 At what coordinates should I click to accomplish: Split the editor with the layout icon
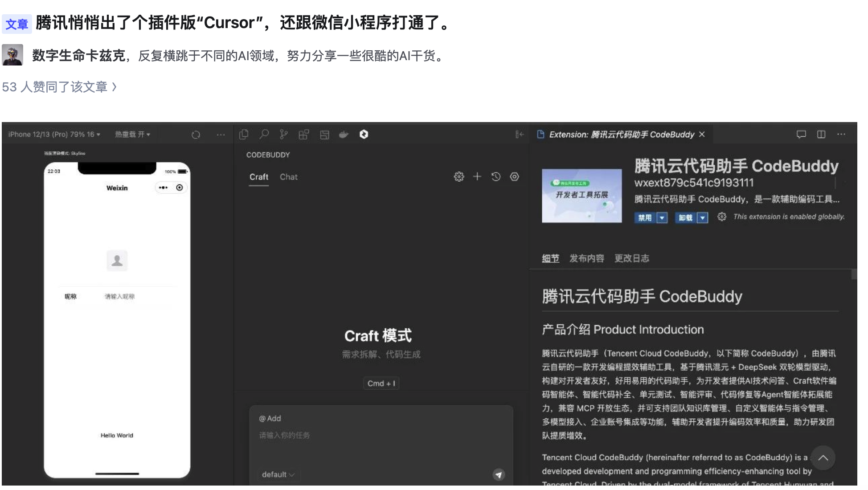tap(821, 135)
